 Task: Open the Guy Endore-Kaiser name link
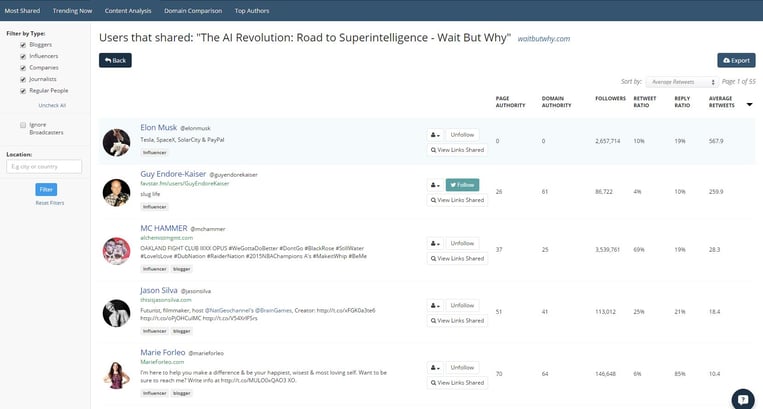173,174
